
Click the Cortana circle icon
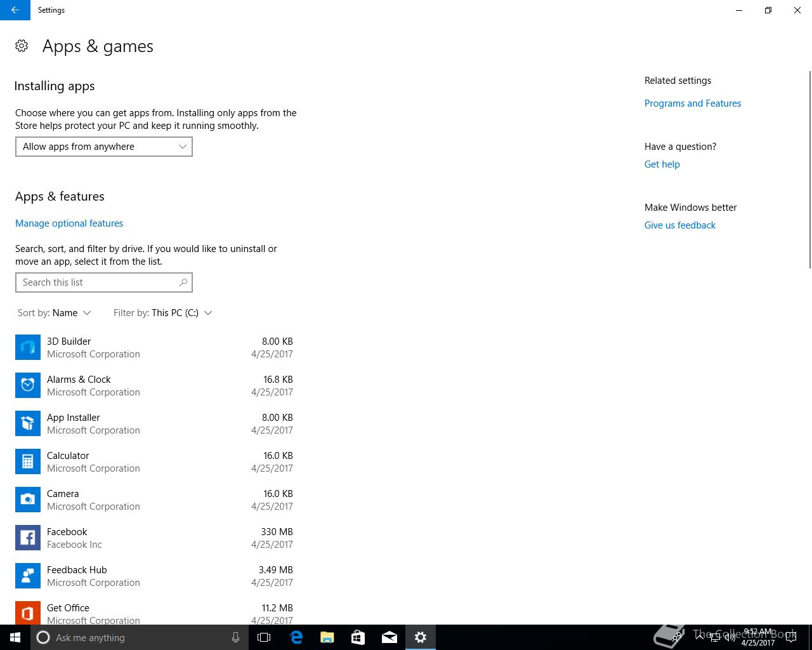43,637
